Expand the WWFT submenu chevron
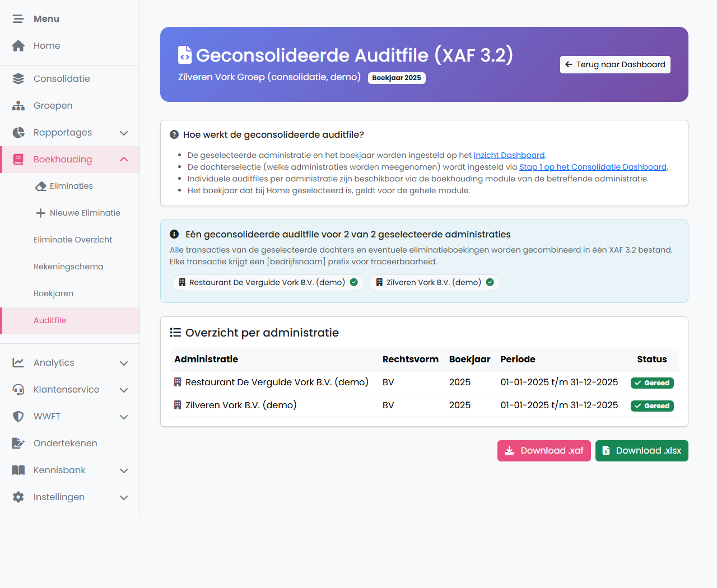717x588 pixels. tap(124, 417)
